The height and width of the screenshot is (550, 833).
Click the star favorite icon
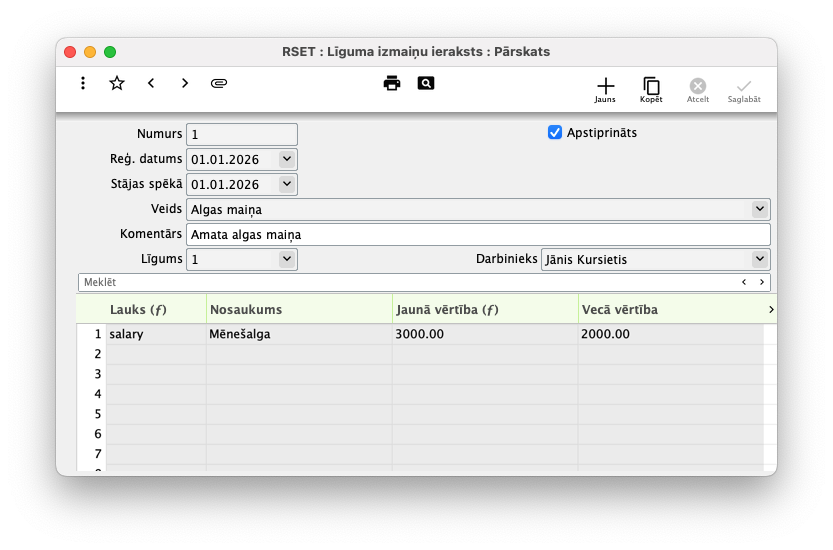point(117,83)
